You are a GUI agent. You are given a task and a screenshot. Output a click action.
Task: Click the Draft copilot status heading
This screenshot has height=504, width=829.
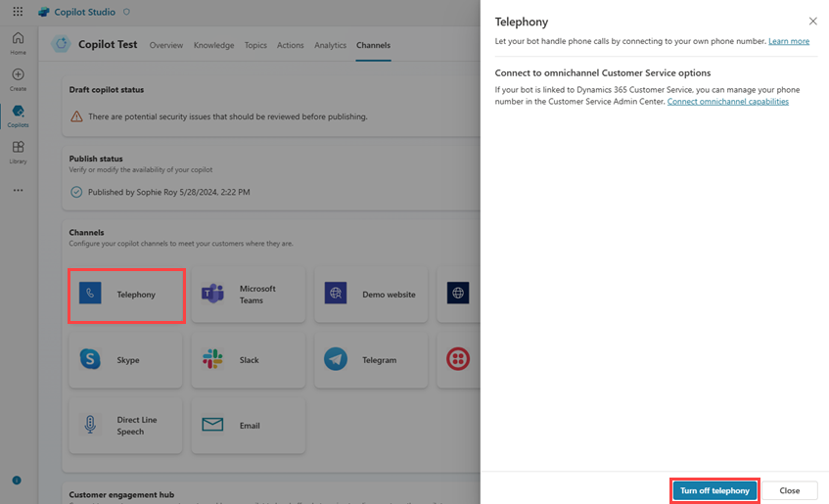(x=107, y=90)
